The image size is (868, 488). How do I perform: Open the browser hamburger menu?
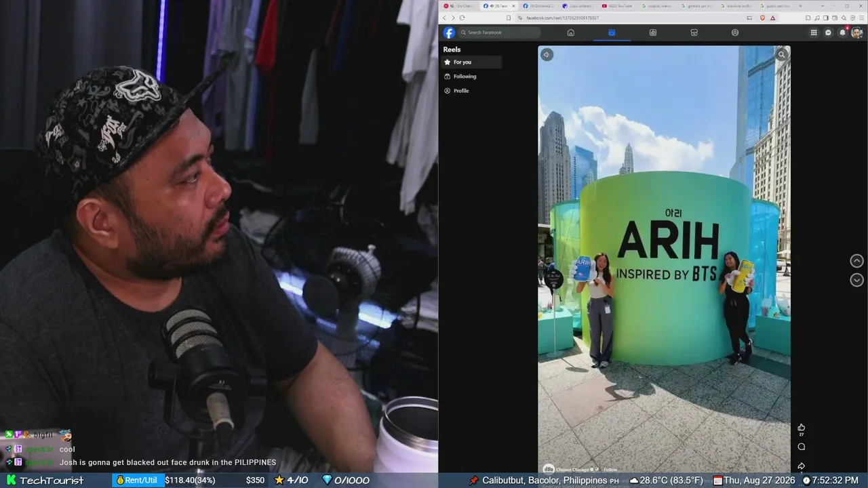[x=861, y=18]
